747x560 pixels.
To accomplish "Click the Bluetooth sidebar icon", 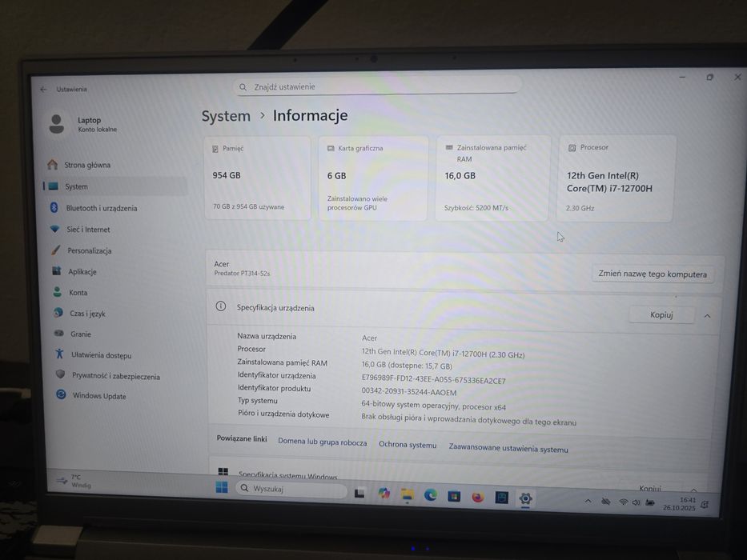I will pos(54,207).
